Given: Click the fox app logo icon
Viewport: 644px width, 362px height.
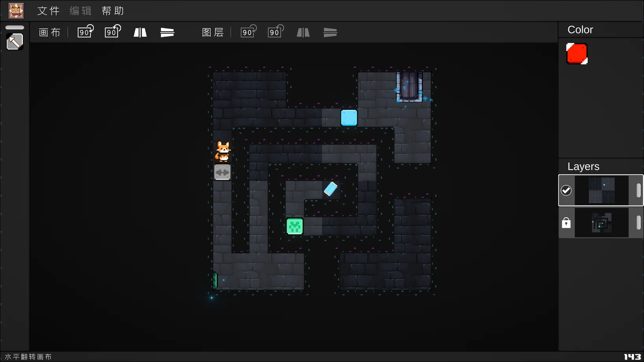Looking at the screenshot, I should coord(16,11).
